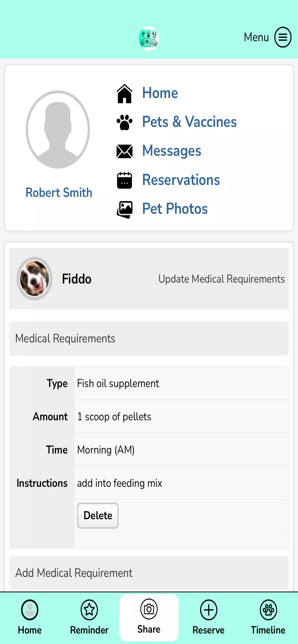Tap the paw icon for Pets & Vaccines
The height and width of the screenshot is (644, 298).
coord(125,122)
